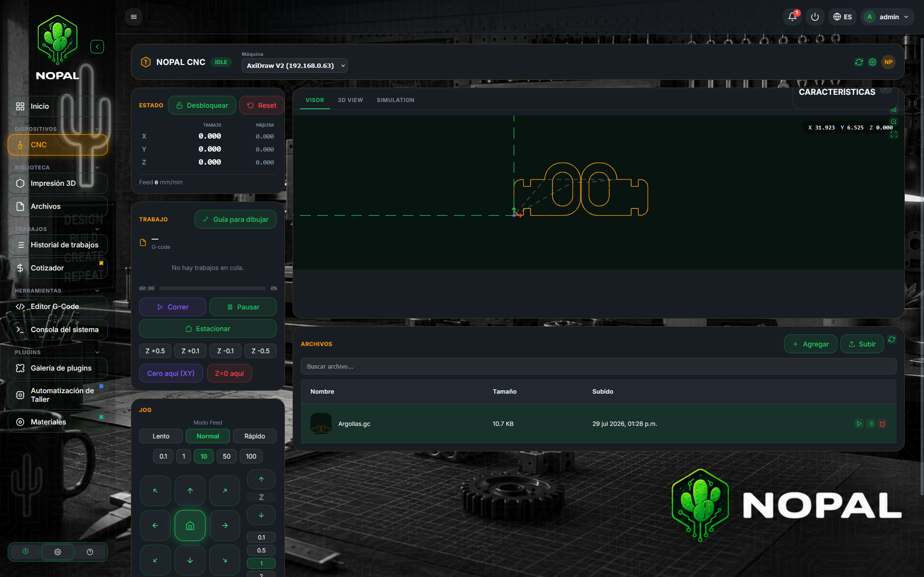Jog diagonally up-right
The width and height of the screenshot is (924, 577).
click(x=225, y=491)
